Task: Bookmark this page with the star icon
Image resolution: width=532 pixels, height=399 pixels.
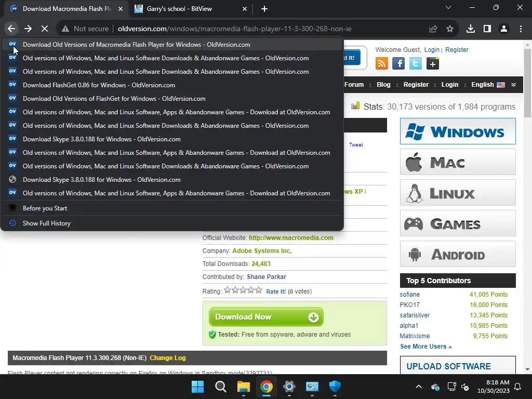Action: 450,29
